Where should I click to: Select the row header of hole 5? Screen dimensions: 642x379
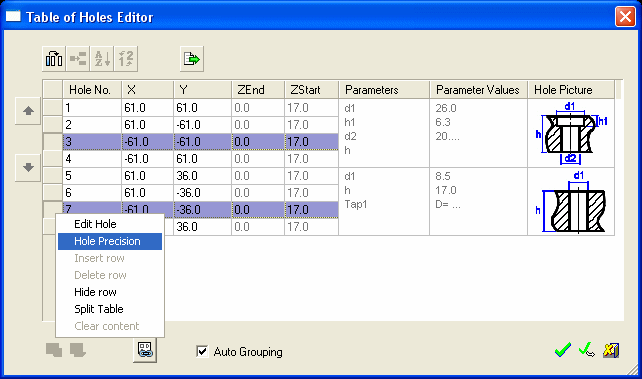[x=53, y=176]
